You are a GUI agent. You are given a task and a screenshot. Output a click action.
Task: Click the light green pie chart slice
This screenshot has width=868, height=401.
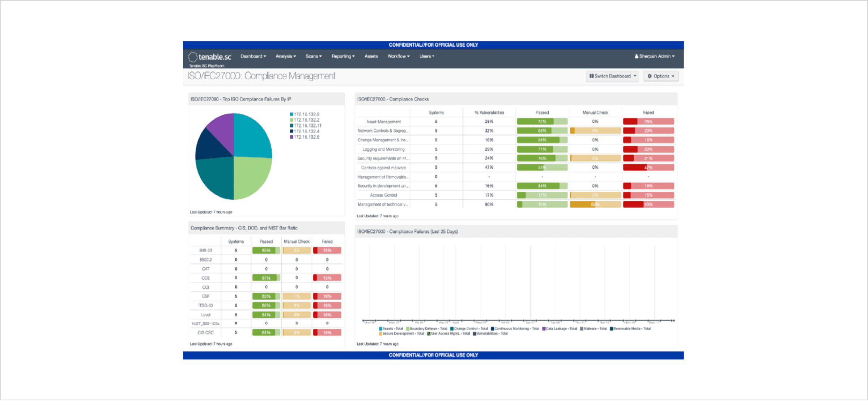(251, 176)
